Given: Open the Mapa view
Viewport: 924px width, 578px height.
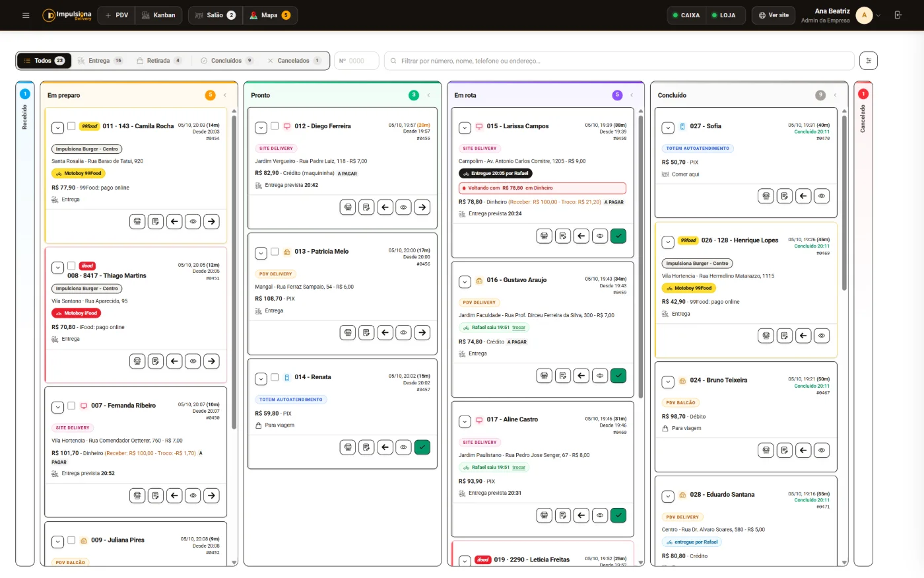Looking at the screenshot, I should coord(271,15).
